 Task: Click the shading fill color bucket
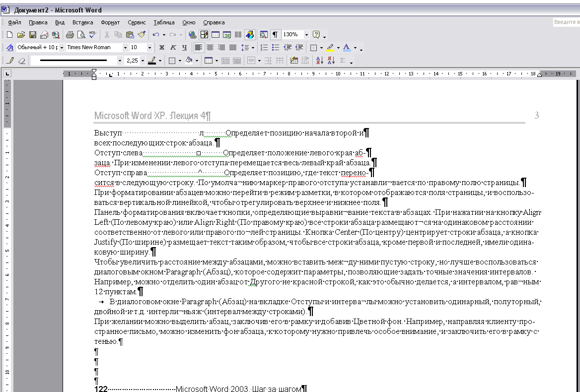click(189, 61)
